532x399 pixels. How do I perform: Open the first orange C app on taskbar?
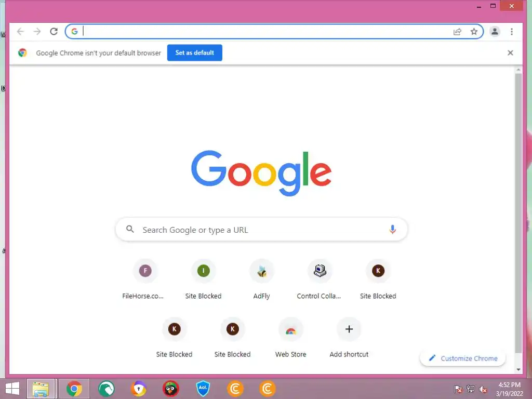click(x=235, y=389)
